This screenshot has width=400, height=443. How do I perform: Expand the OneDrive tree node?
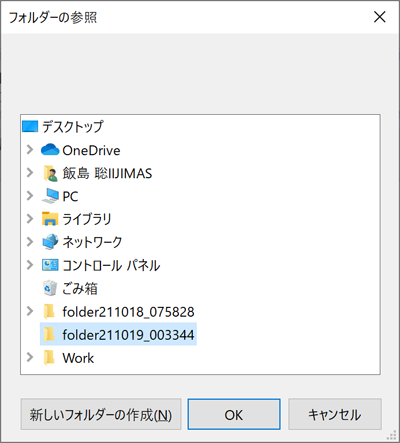(30, 150)
